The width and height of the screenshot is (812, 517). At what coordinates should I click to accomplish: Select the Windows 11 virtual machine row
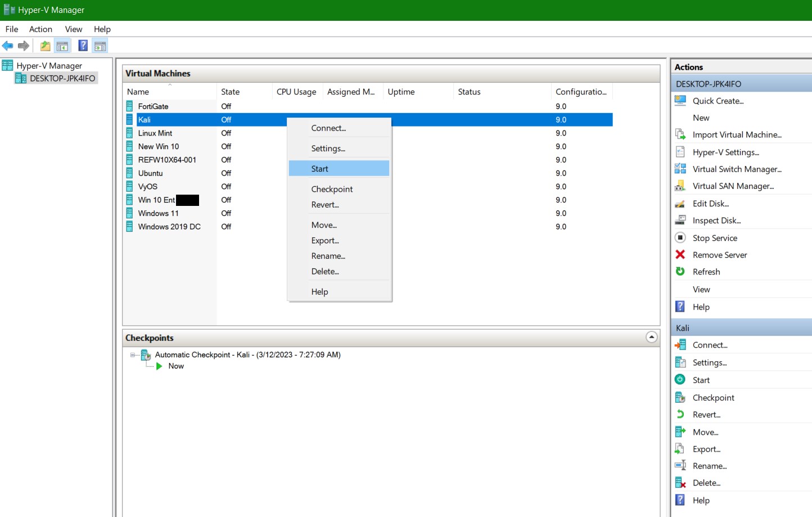[x=368, y=214]
